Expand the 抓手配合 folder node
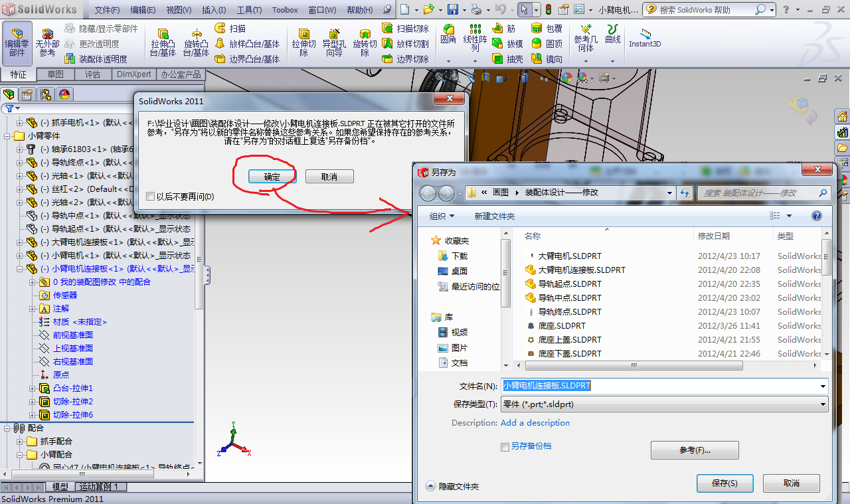Image resolution: width=850 pixels, height=504 pixels. 19,442
